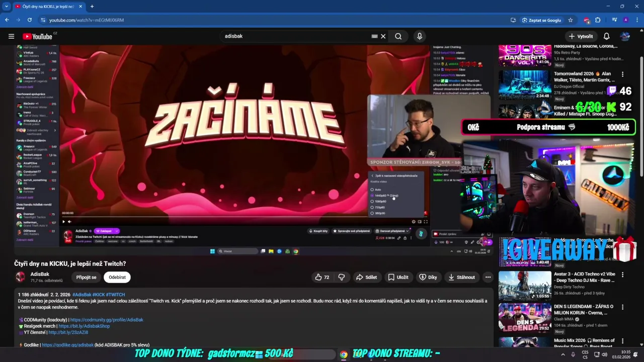This screenshot has height=362, width=644.
Task: Open options for Music Mix 2026 video
Action: pyautogui.click(x=622, y=341)
